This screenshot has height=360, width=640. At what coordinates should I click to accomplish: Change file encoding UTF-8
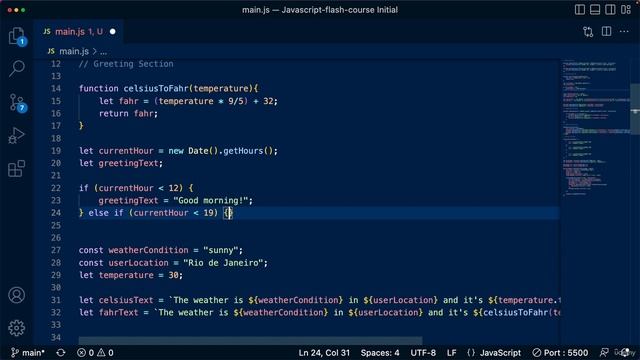click(x=423, y=353)
